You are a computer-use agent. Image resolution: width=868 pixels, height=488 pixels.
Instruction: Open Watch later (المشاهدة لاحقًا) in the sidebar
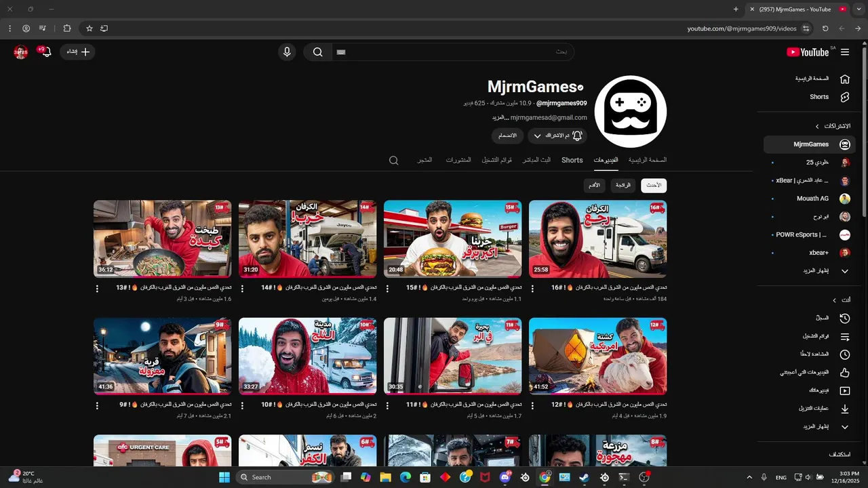pyautogui.click(x=810, y=354)
